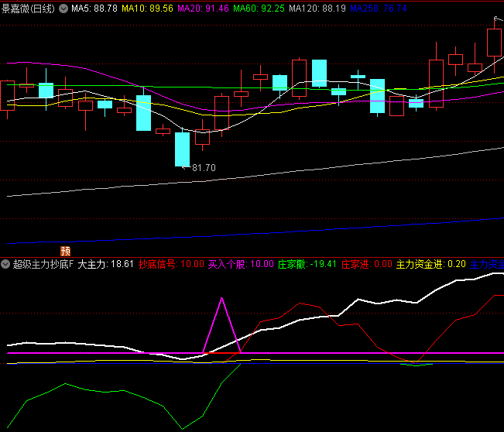Click the 抄底信号: 10.00 value
This screenshot has width=504, height=432.
click(x=171, y=264)
